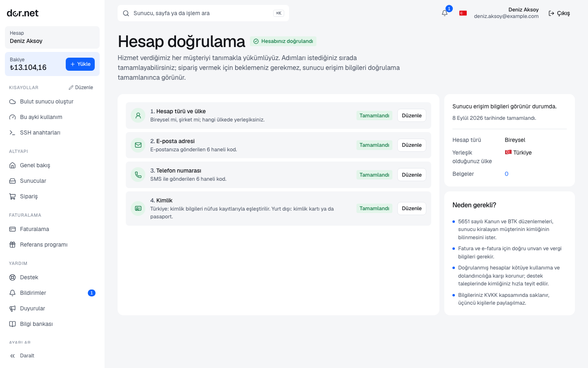Click the Türkiye country value
588x368 pixels.
click(518, 153)
